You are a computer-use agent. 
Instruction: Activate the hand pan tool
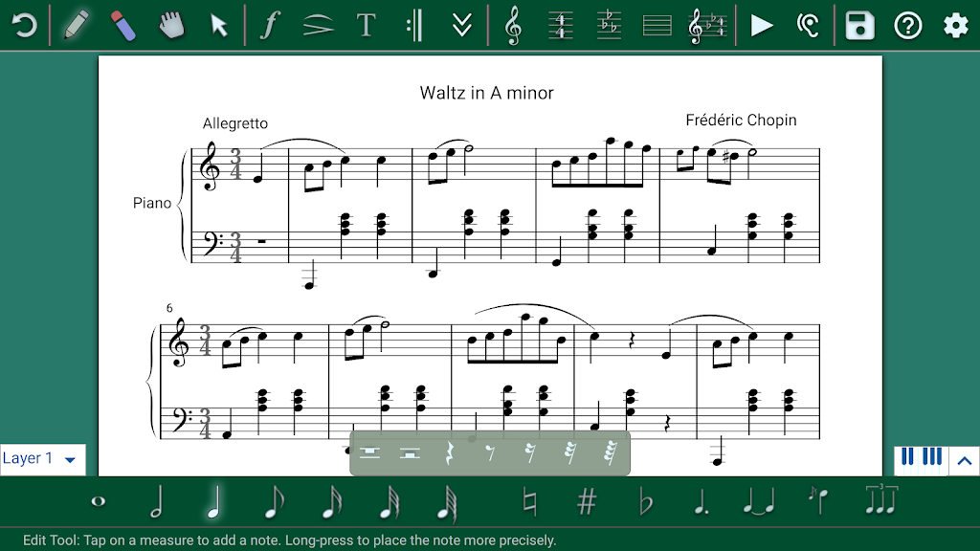pyautogui.click(x=171, y=26)
